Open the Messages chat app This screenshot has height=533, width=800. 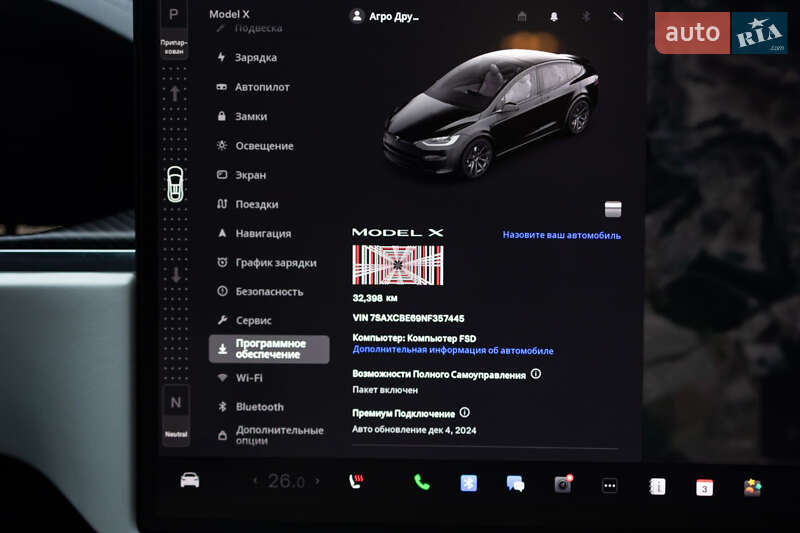pos(515,484)
